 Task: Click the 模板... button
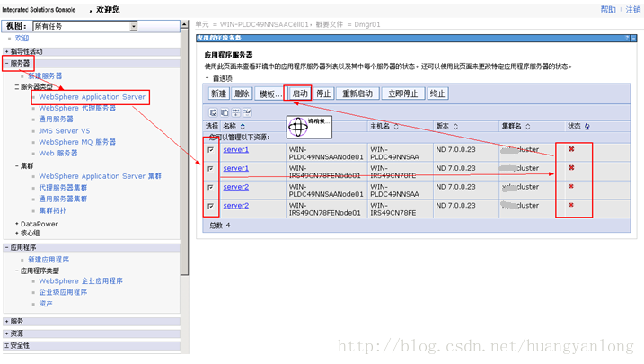(269, 93)
